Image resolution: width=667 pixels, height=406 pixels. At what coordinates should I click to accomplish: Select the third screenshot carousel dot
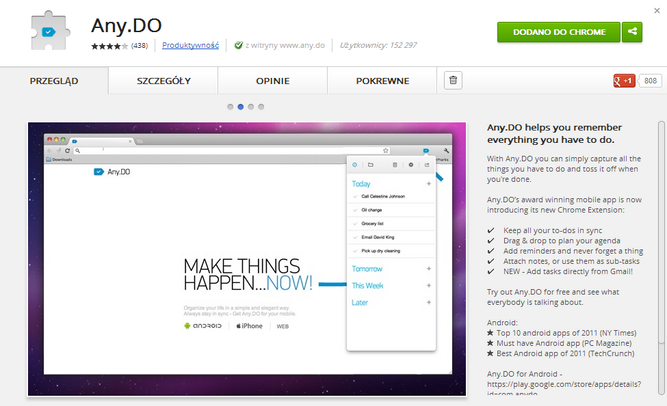coord(251,107)
